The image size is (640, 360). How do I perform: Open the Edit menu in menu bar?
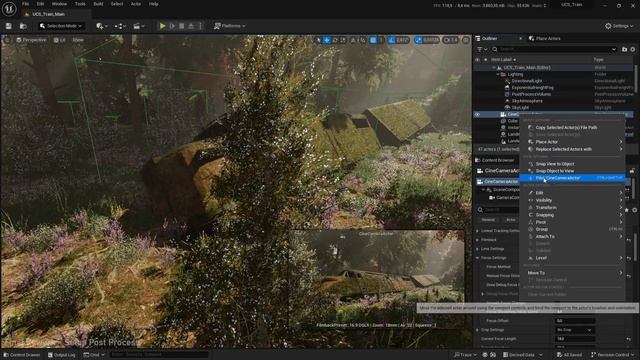[x=40, y=4]
